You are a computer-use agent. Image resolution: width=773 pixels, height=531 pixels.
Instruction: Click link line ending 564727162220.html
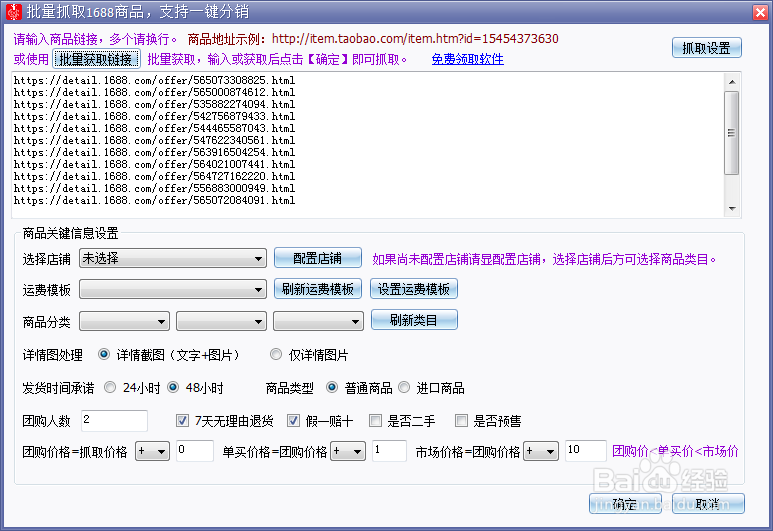154,176
